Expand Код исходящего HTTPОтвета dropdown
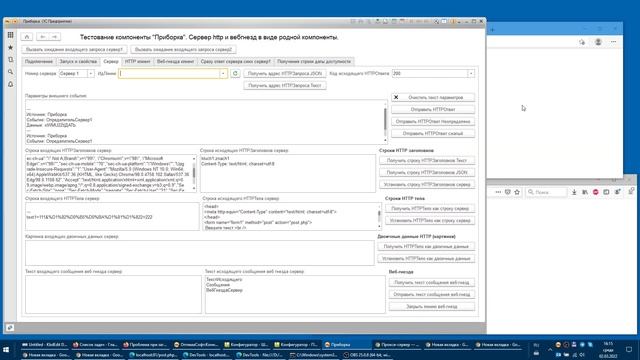Image resolution: width=640 pixels, height=360 pixels. tap(471, 73)
